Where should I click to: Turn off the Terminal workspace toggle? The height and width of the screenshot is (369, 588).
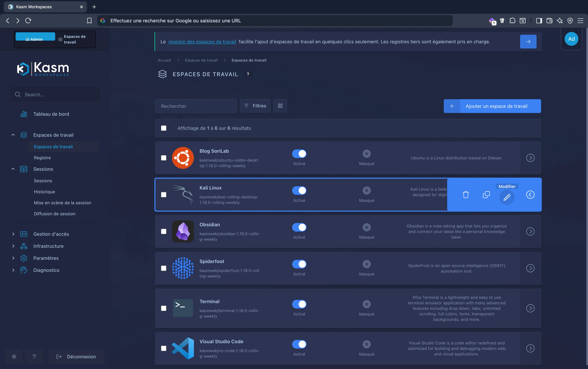299,304
